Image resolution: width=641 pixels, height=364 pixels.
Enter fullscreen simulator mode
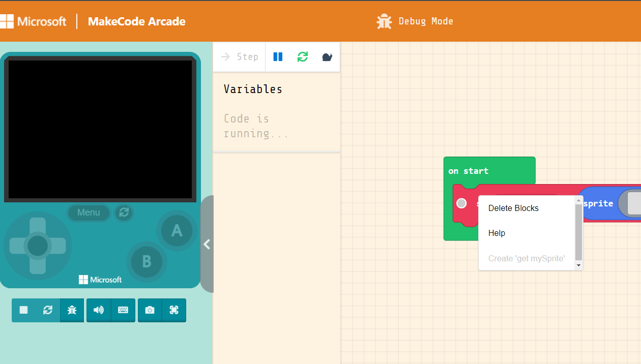[174, 310]
